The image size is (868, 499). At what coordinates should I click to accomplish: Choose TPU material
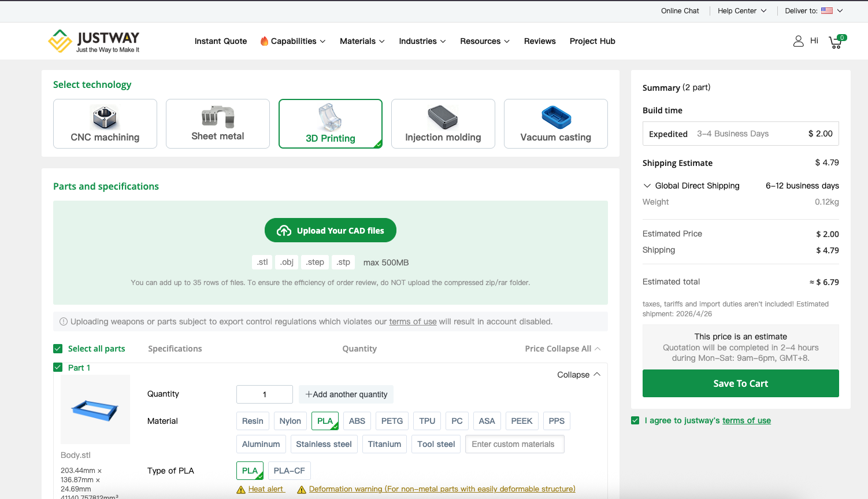(427, 421)
